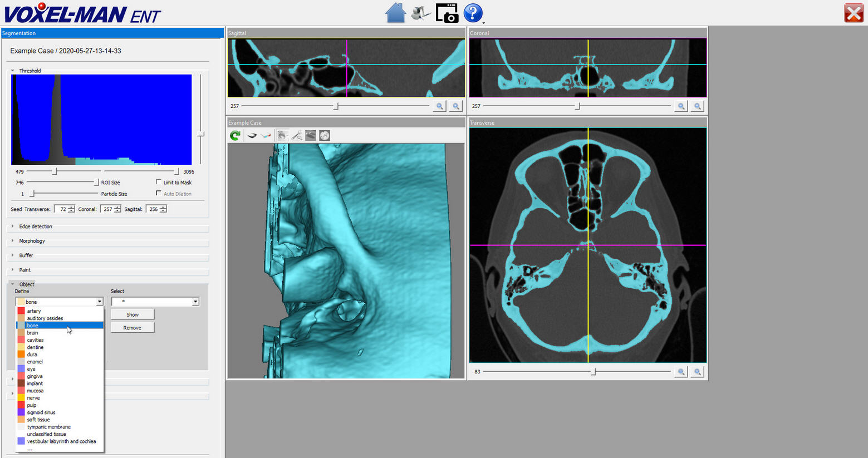Choose soft tissue from the list
Image resolution: width=868 pixels, height=458 pixels.
[x=60, y=420]
